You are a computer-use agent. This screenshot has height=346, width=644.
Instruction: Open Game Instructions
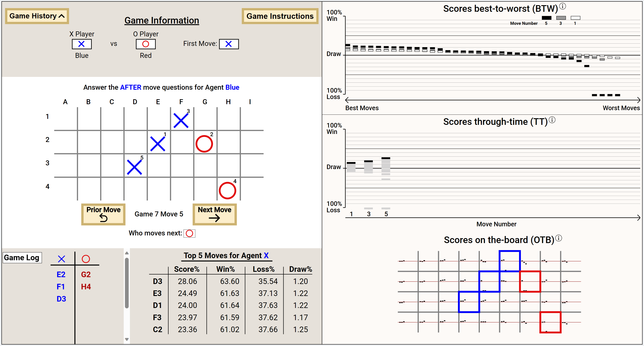click(280, 16)
